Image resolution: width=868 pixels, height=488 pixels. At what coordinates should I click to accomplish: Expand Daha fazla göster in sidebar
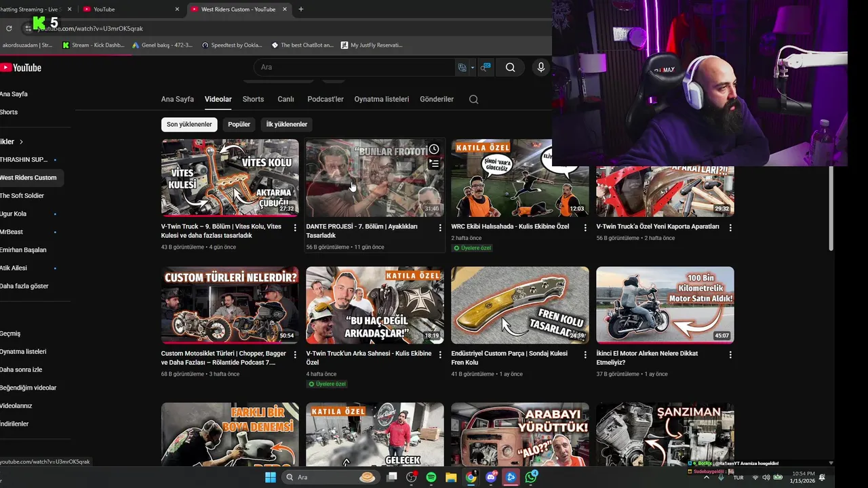tap(24, 286)
